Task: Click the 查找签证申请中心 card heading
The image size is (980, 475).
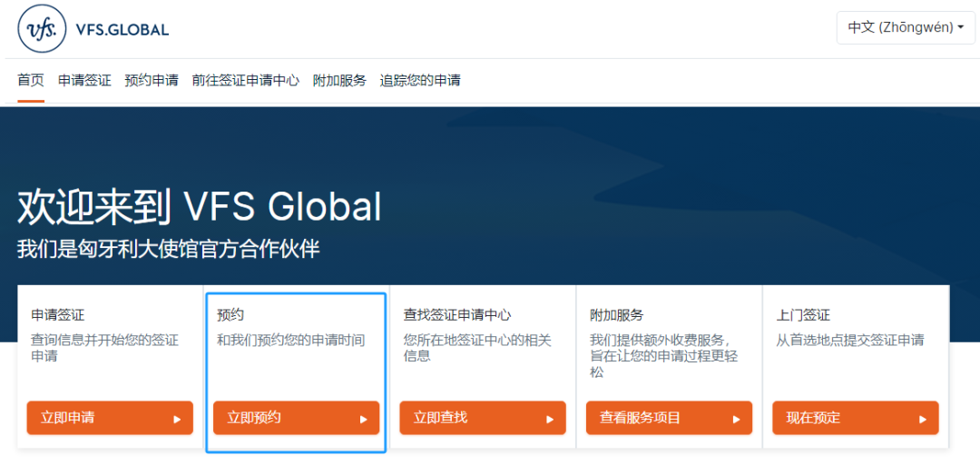Action: coord(457,315)
